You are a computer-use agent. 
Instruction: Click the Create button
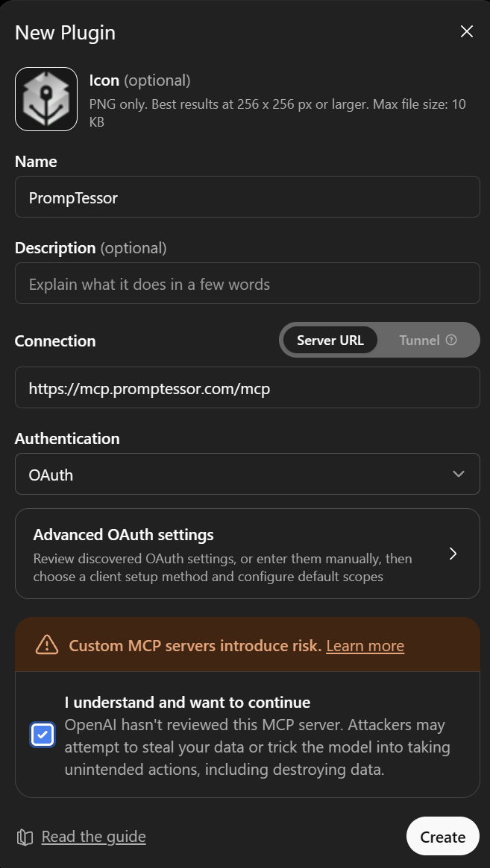pyautogui.click(x=443, y=837)
